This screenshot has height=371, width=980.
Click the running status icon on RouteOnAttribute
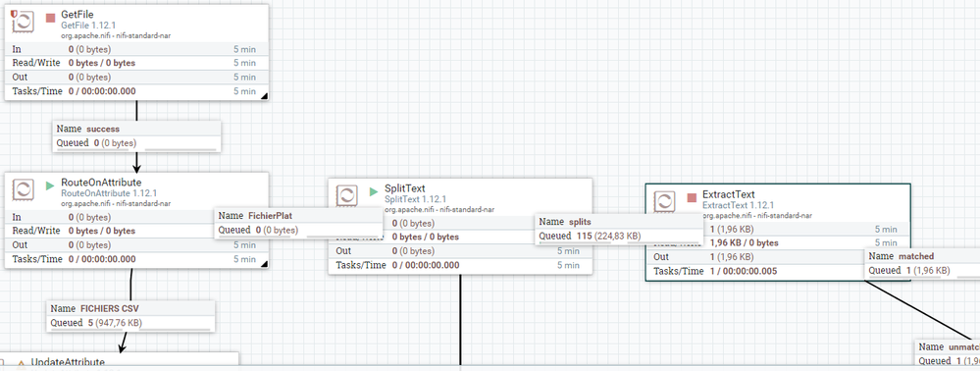(51, 185)
